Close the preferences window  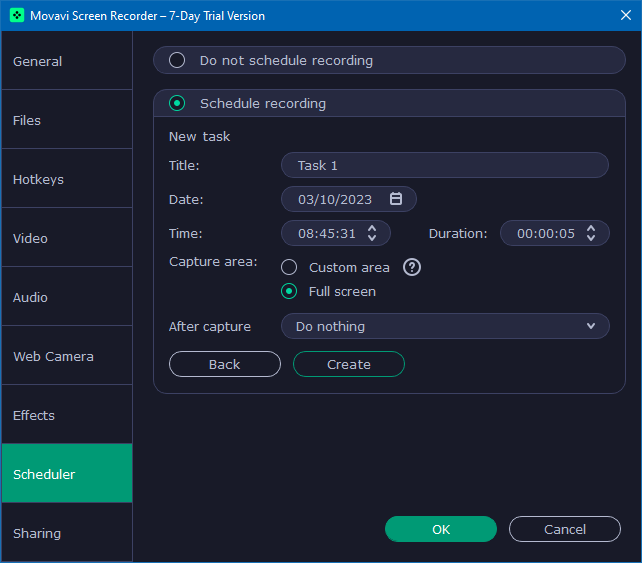[624, 15]
